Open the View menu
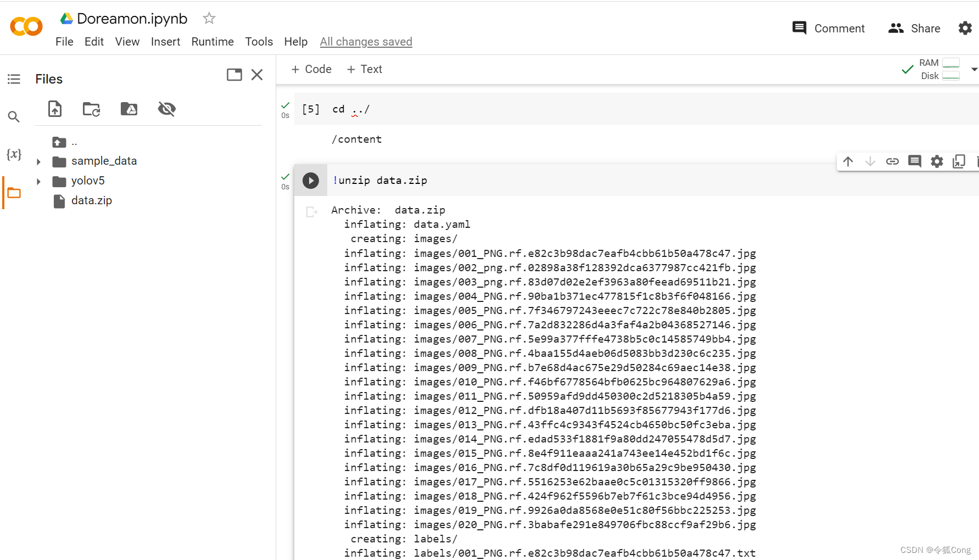 pos(127,42)
